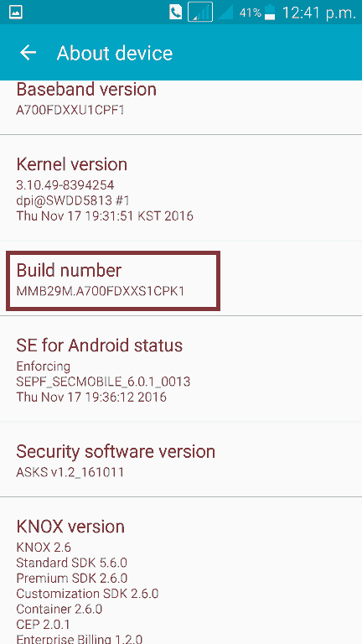Open the KNOX version entry

coord(181,570)
